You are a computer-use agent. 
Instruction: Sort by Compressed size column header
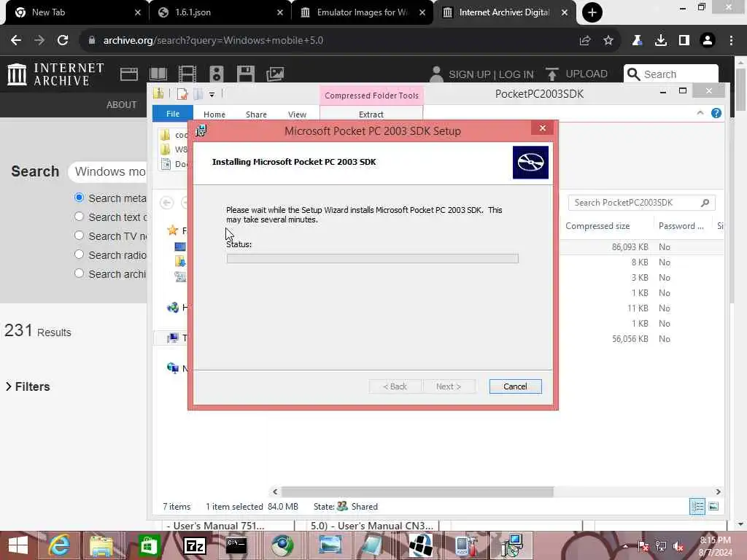[597, 226]
